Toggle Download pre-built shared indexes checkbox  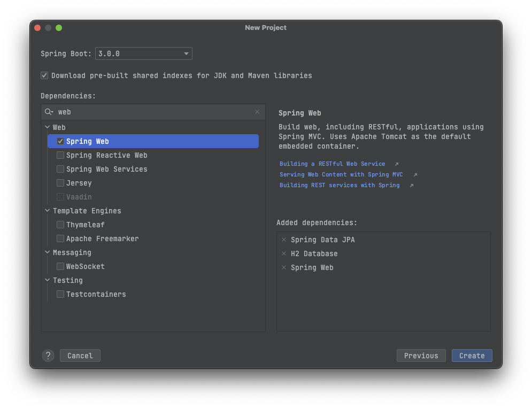[x=44, y=75]
